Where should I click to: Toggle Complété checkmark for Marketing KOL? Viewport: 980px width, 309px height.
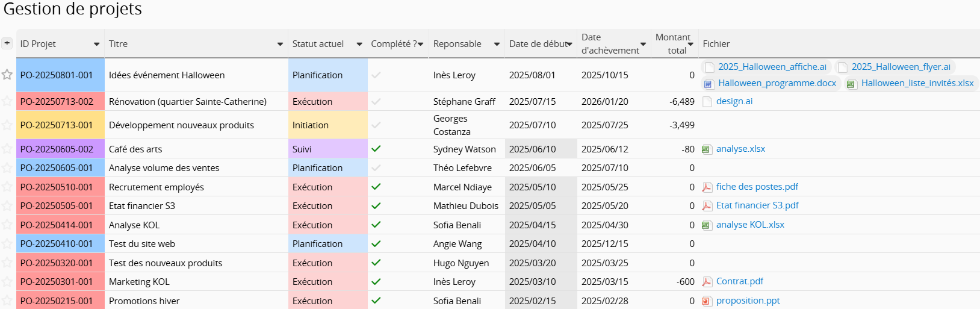pos(376,281)
